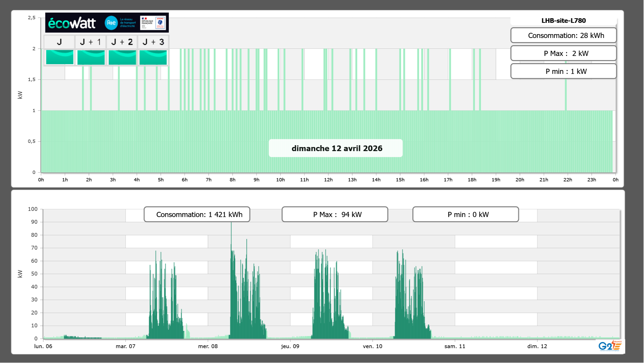644x363 pixels.
Task: Select the green signal under J + 1
Action: 91,57
